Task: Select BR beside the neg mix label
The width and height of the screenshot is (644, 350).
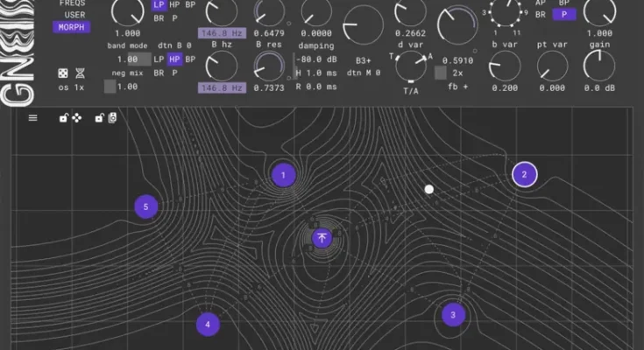Action: pyautogui.click(x=159, y=73)
